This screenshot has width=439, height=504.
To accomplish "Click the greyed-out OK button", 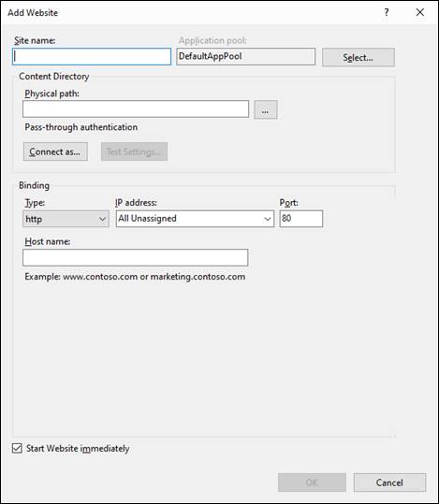I will pos(313,482).
